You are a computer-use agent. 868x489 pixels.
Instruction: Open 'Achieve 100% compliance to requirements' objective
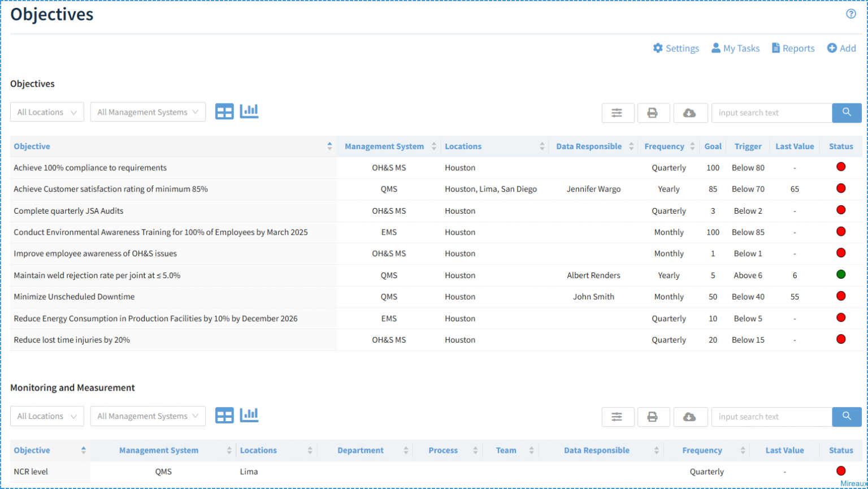point(90,168)
